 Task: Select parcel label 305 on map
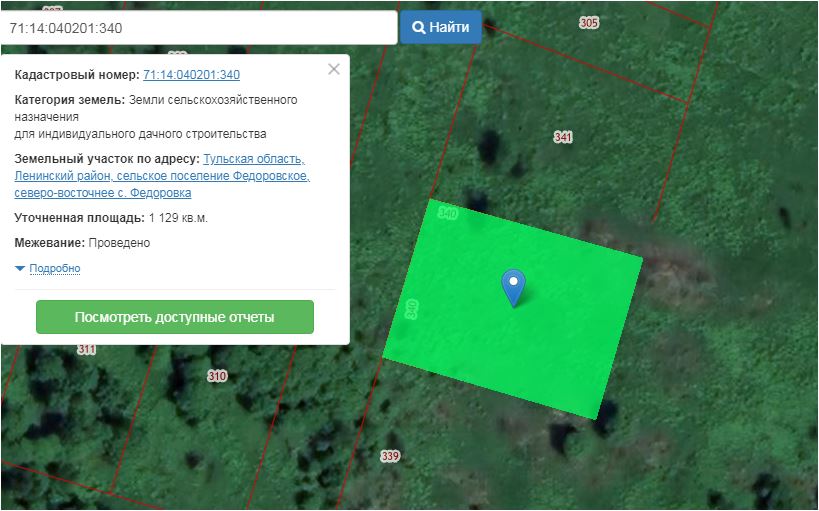tap(589, 22)
